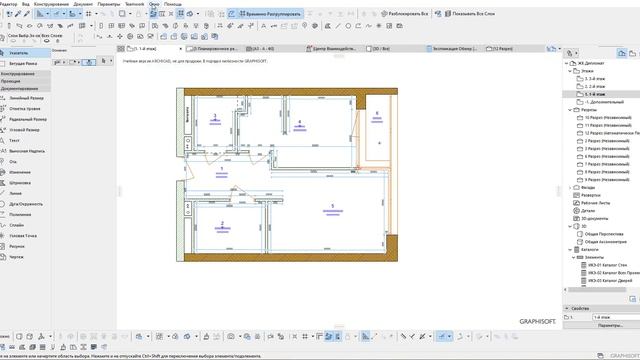Select the Узловая Точка hotspot tool
This screenshot has height=360, width=640.
point(24,236)
